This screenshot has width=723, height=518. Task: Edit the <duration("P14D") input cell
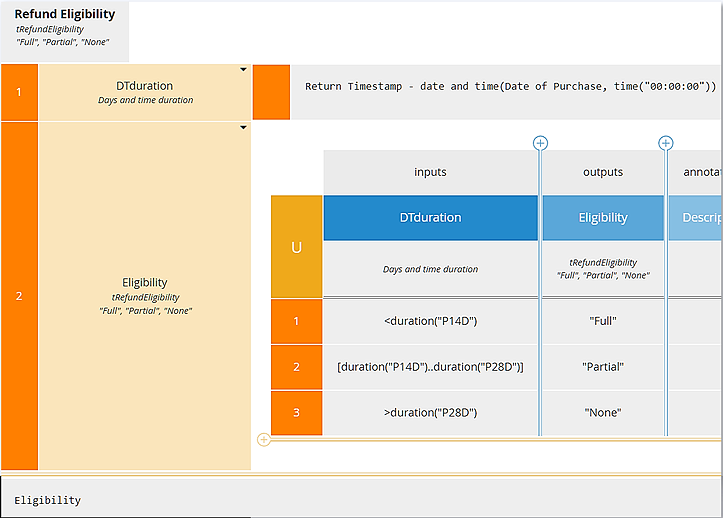pos(430,321)
